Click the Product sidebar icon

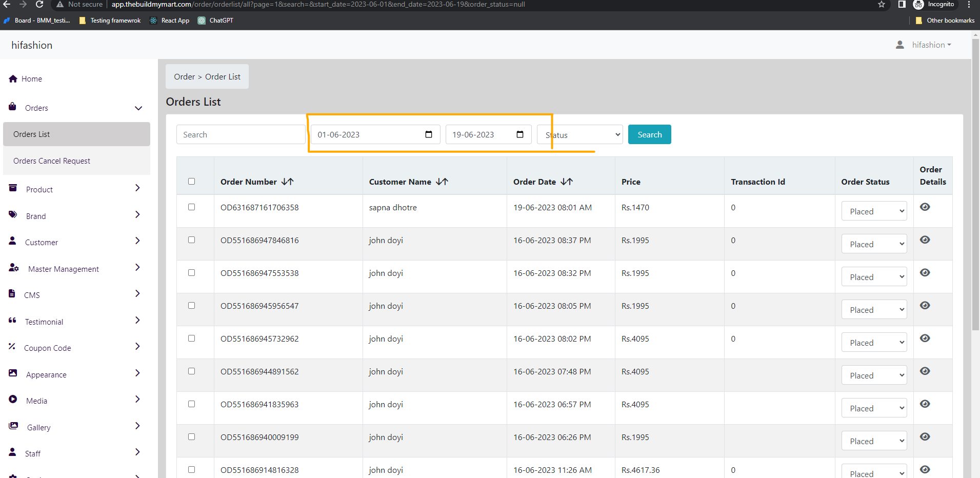(x=13, y=188)
